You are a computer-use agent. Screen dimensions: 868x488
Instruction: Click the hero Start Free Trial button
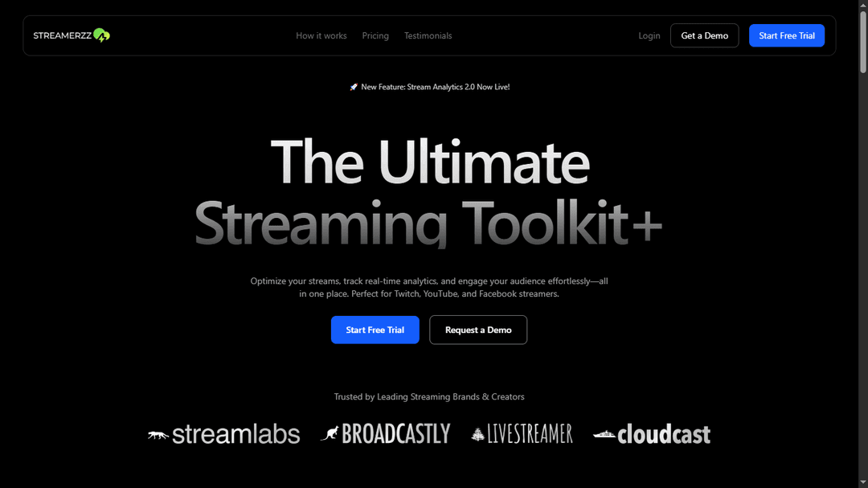375,330
